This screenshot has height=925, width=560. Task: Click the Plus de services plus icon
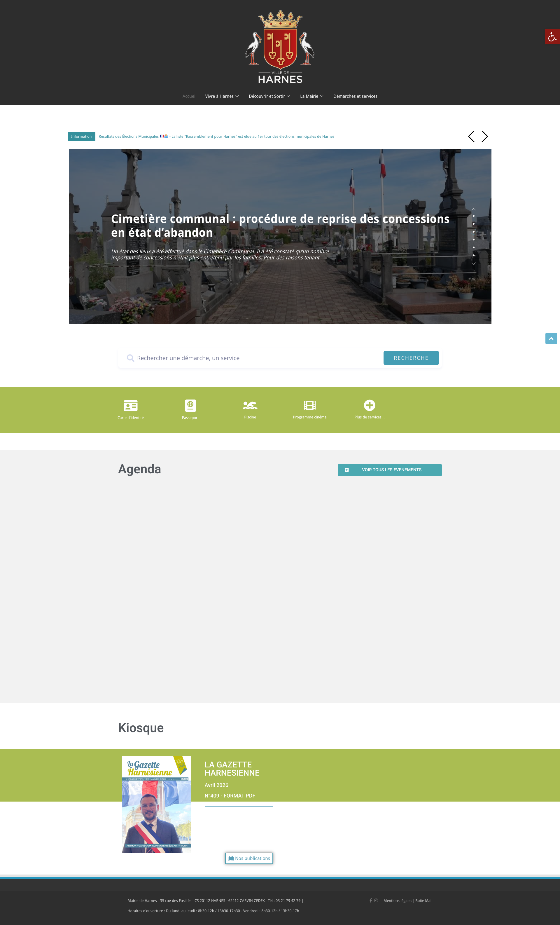[369, 405]
